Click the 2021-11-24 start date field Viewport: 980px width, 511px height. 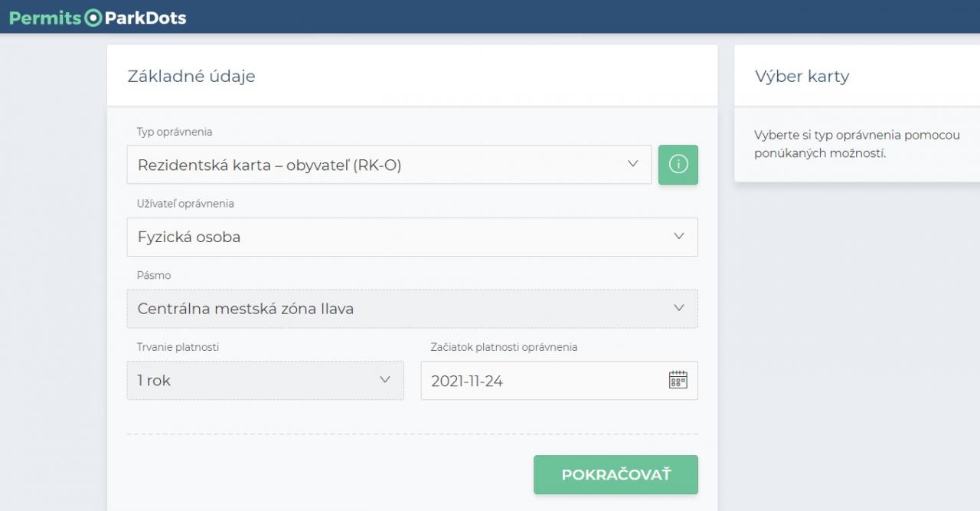point(536,381)
